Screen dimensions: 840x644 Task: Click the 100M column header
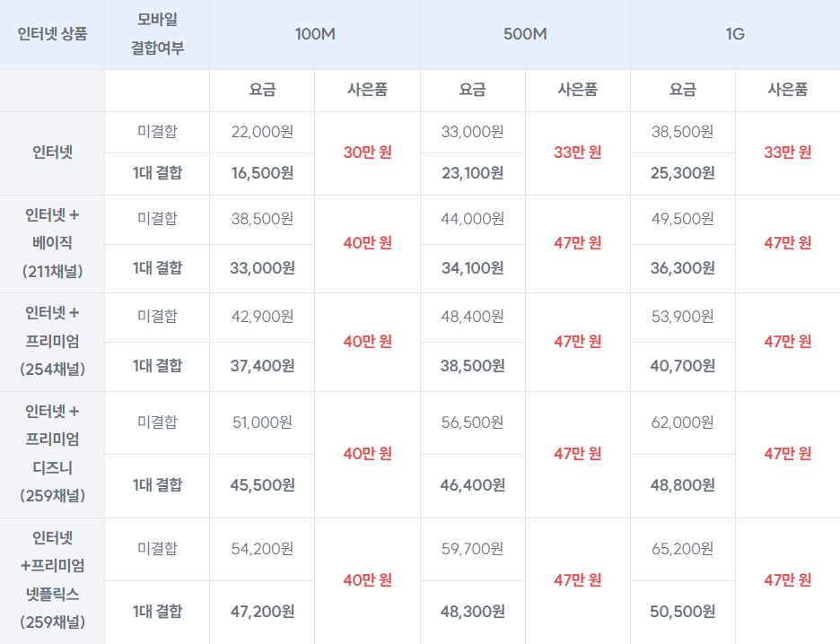coord(315,34)
